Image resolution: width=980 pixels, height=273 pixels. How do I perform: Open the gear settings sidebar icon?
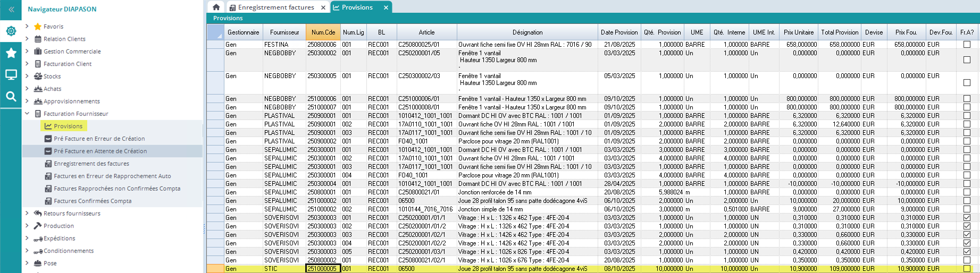coord(11,31)
